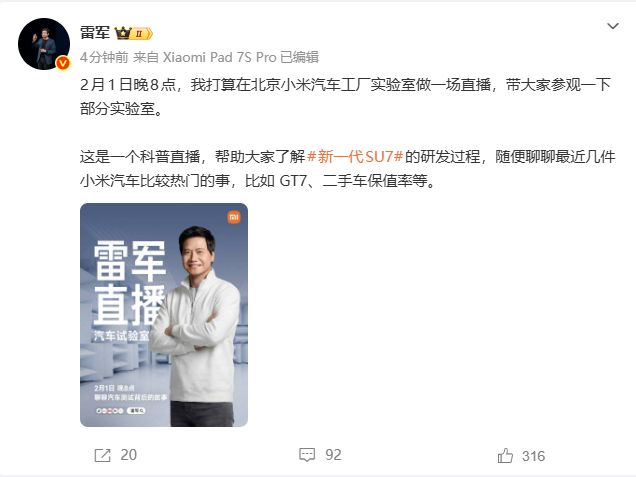
Task: Open 雷军's profile avatar picture
Action: 44,44
